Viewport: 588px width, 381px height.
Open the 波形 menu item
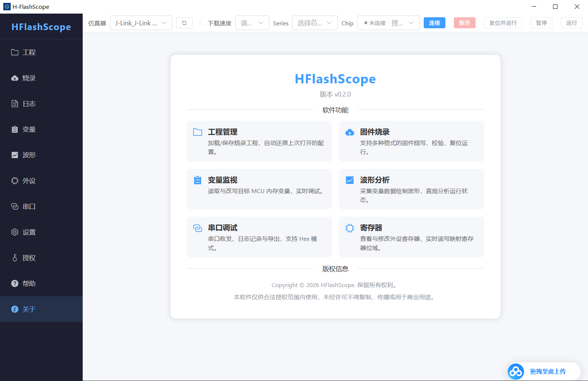click(x=41, y=155)
